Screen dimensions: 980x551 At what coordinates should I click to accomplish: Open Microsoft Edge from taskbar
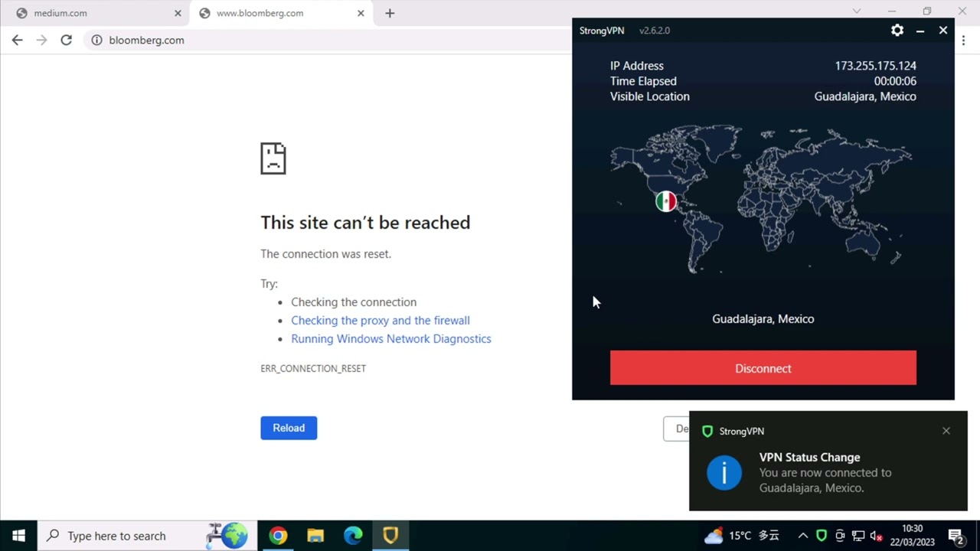353,536
